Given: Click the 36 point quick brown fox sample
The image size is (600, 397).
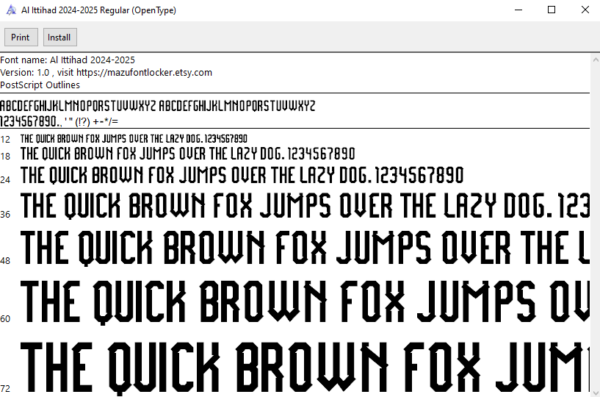Looking at the screenshot, I should [x=305, y=206].
